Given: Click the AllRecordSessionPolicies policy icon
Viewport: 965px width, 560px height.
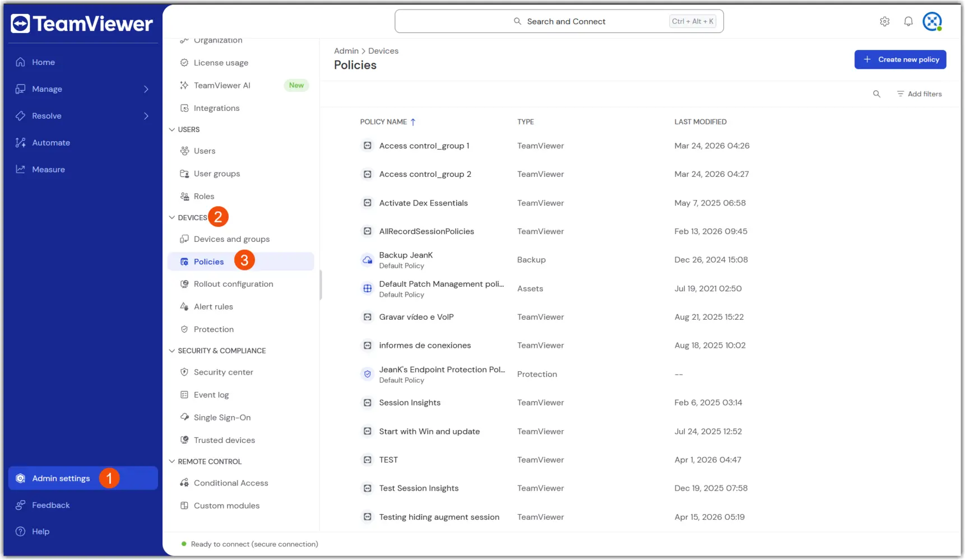Looking at the screenshot, I should pyautogui.click(x=367, y=231).
